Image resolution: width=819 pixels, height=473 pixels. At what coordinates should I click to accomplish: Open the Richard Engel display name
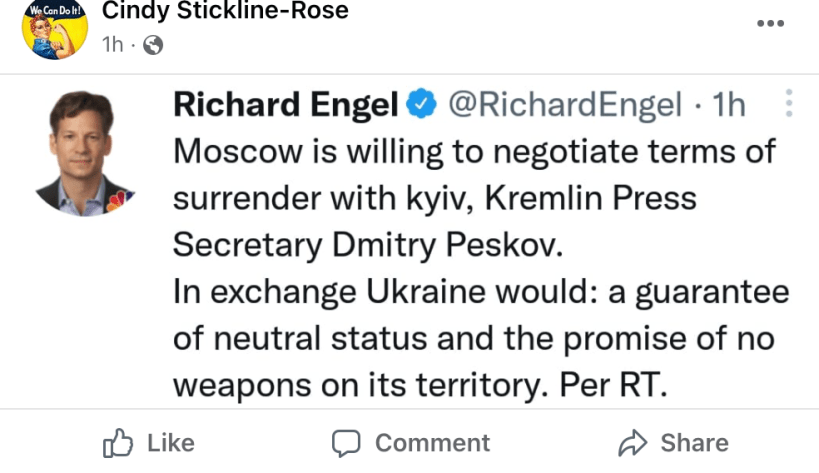click(286, 104)
